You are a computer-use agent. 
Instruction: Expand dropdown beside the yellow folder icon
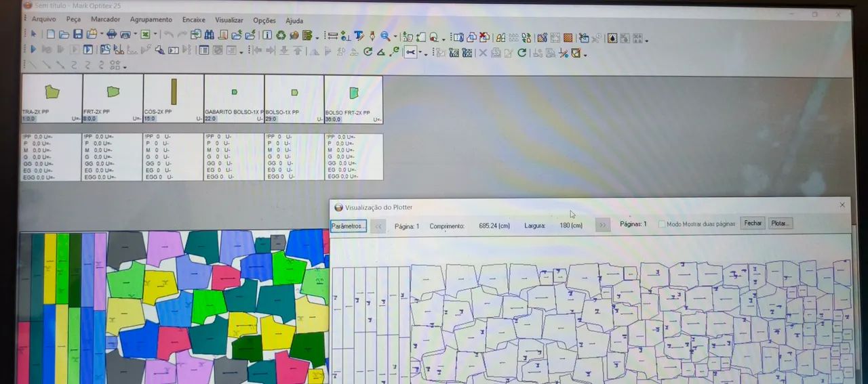[102, 34]
